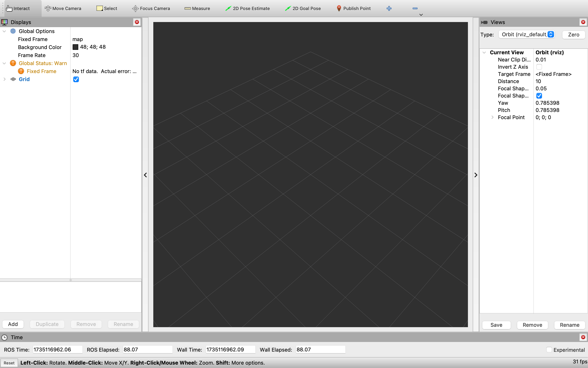Click the Remove view button
This screenshot has height=368, width=588.
click(532, 325)
